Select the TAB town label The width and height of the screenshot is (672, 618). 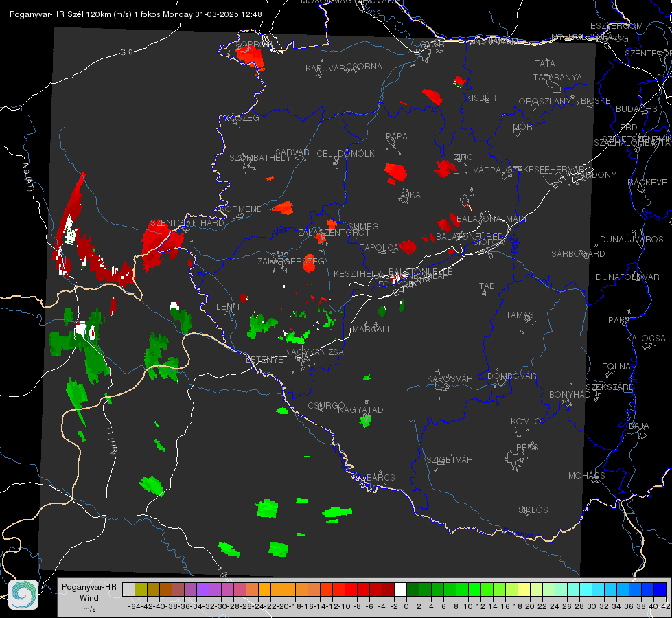(487, 286)
